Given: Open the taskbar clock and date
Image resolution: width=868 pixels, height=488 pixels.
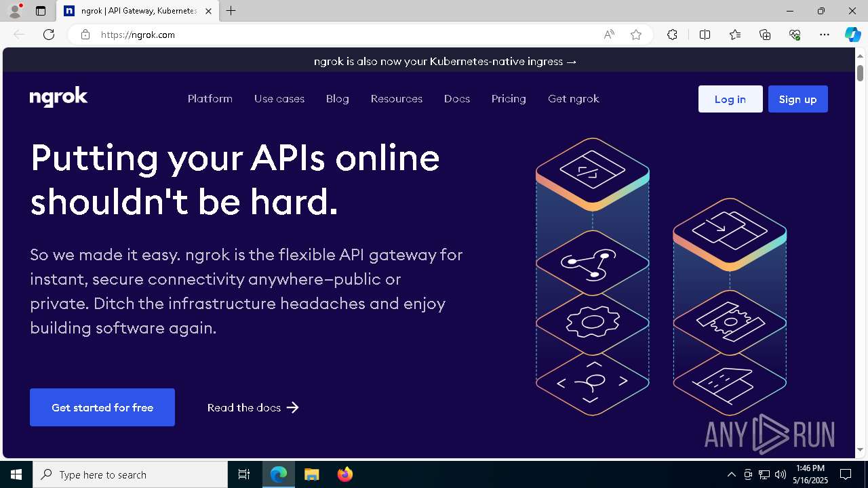Looking at the screenshot, I should coord(810,474).
